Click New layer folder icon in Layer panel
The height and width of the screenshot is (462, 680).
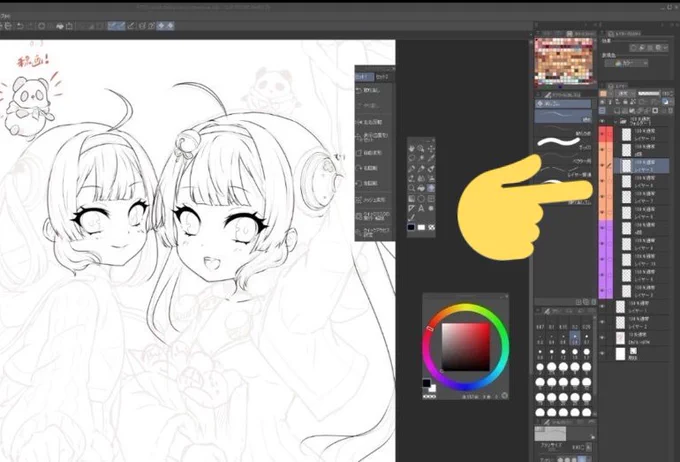click(631, 111)
